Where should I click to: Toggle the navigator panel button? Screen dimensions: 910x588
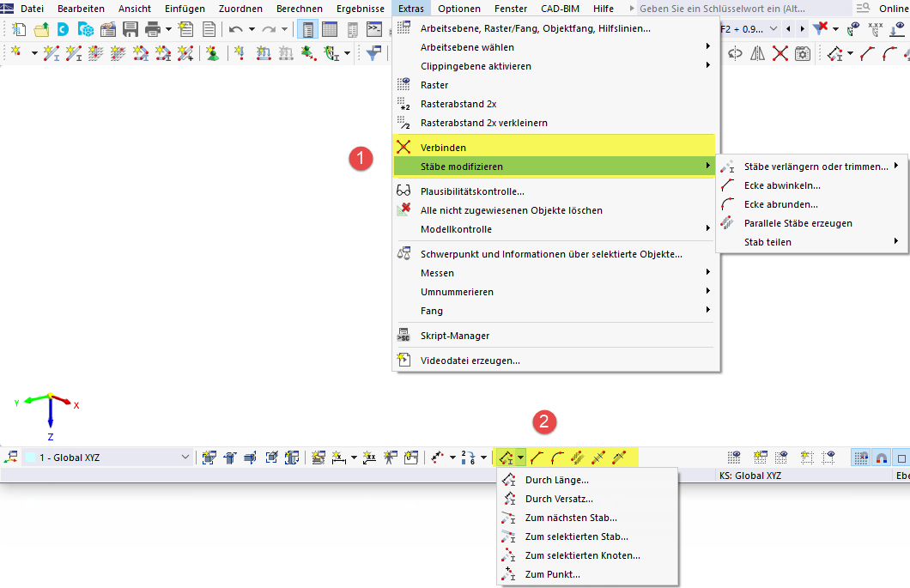pyautogui.click(x=307, y=29)
